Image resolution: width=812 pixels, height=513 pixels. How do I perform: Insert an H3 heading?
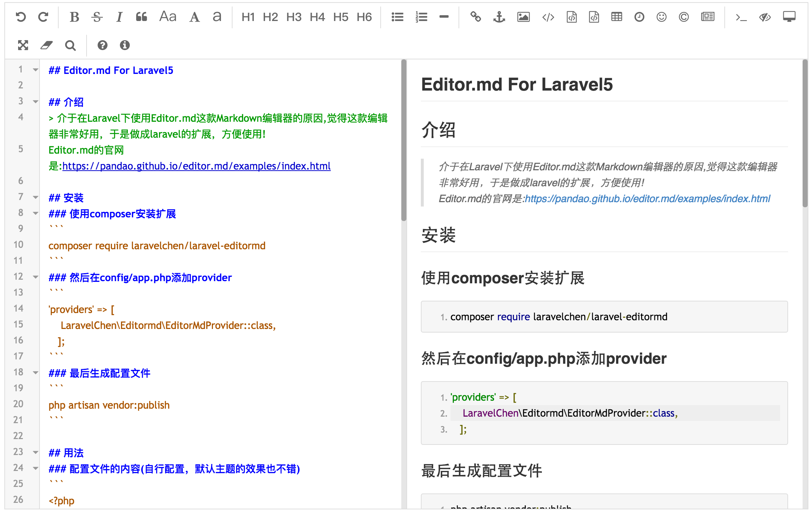coord(294,17)
